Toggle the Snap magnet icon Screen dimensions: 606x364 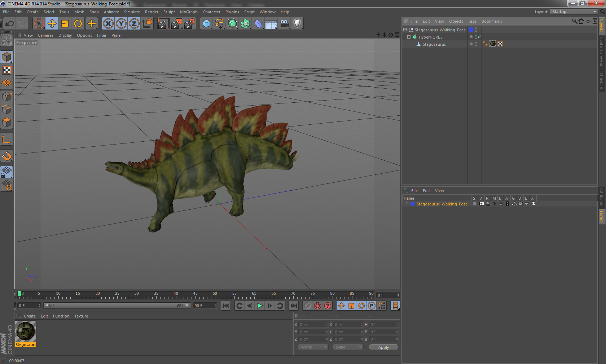click(6, 156)
